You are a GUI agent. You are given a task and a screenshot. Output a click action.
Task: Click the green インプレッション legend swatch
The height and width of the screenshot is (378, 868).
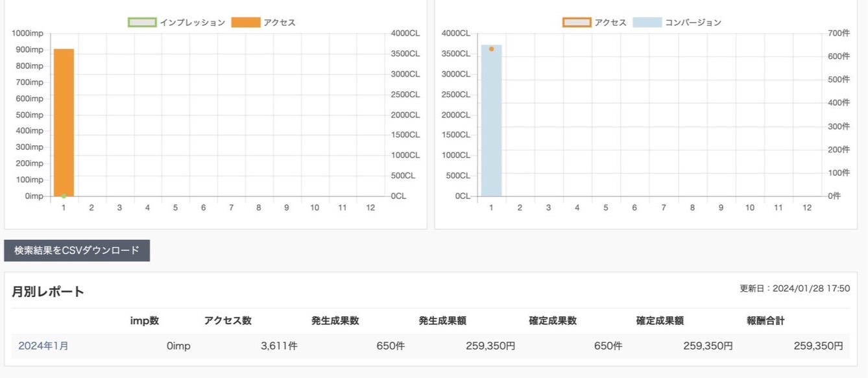tap(142, 23)
